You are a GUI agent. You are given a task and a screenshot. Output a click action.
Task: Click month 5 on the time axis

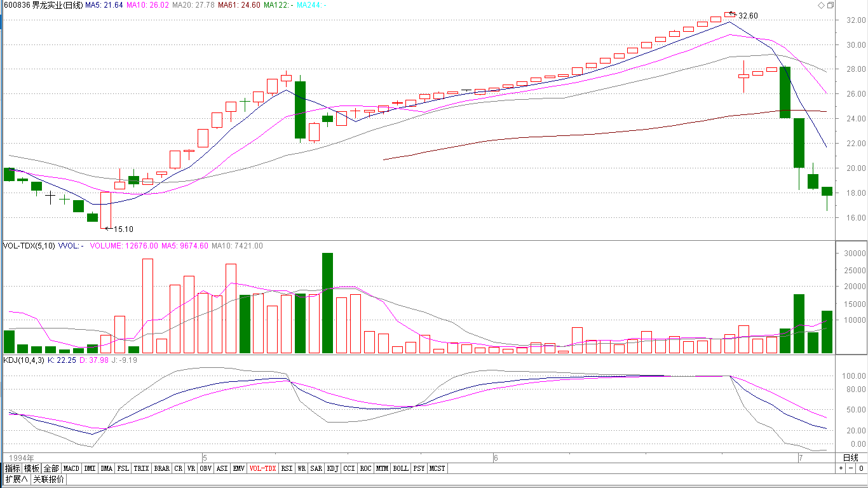pos(205,457)
